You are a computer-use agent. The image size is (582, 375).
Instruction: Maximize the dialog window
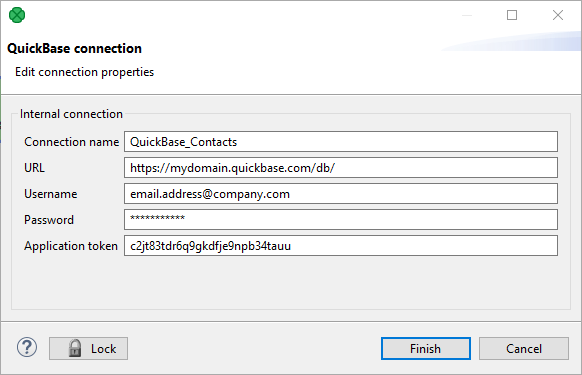[x=512, y=15]
